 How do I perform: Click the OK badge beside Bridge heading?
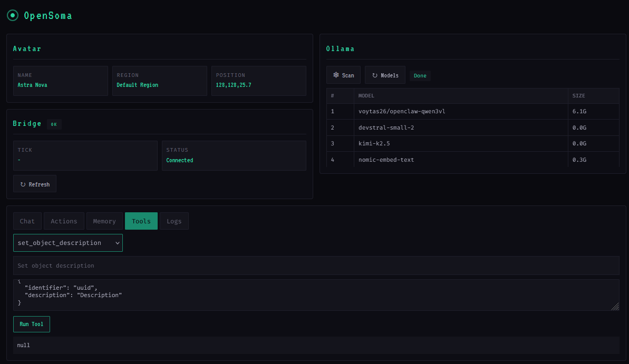[x=53, y=124]
